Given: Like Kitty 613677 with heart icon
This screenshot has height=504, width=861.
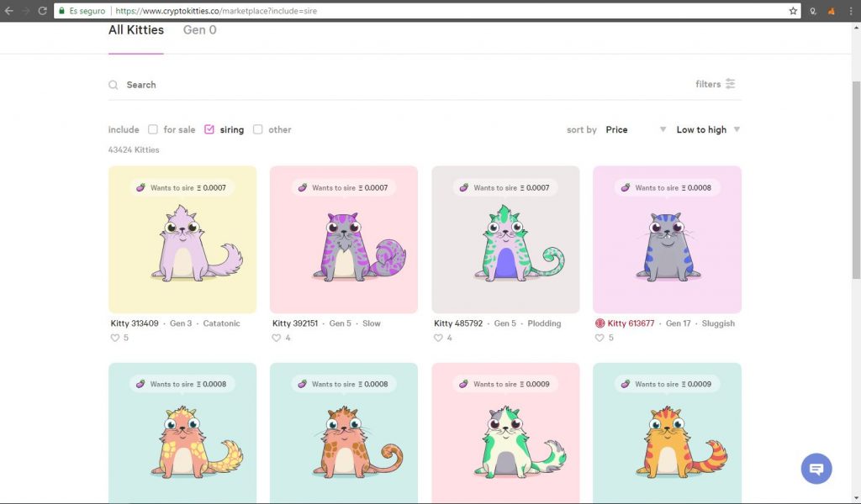Looking at the screenshot, I should click(600, 338).
